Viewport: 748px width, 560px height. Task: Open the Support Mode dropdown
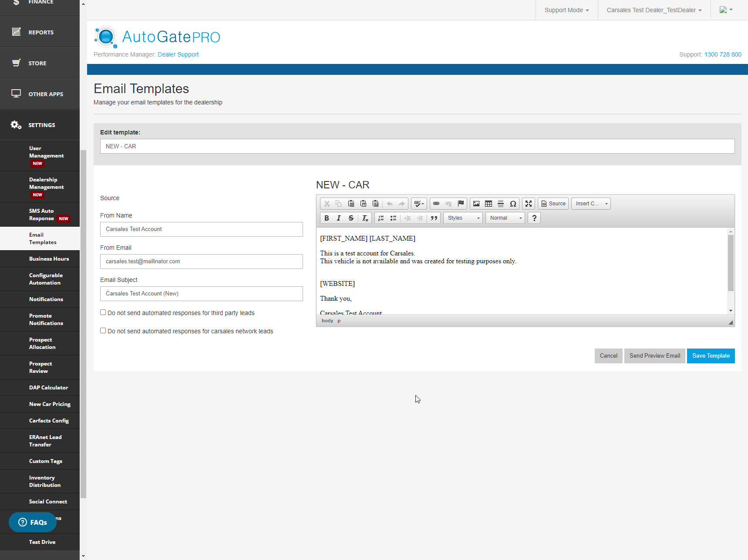click(x=566, y=10)
